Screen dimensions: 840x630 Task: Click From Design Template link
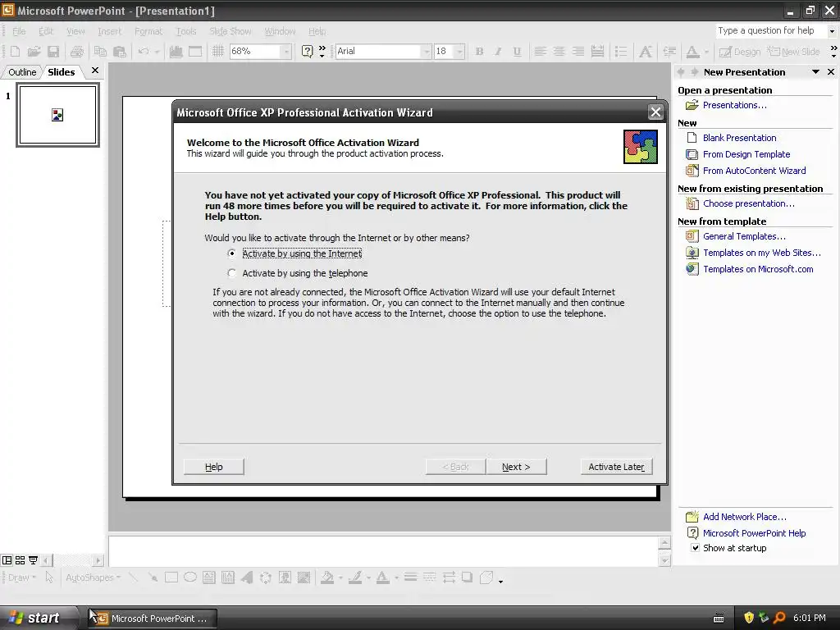point(746,154)
